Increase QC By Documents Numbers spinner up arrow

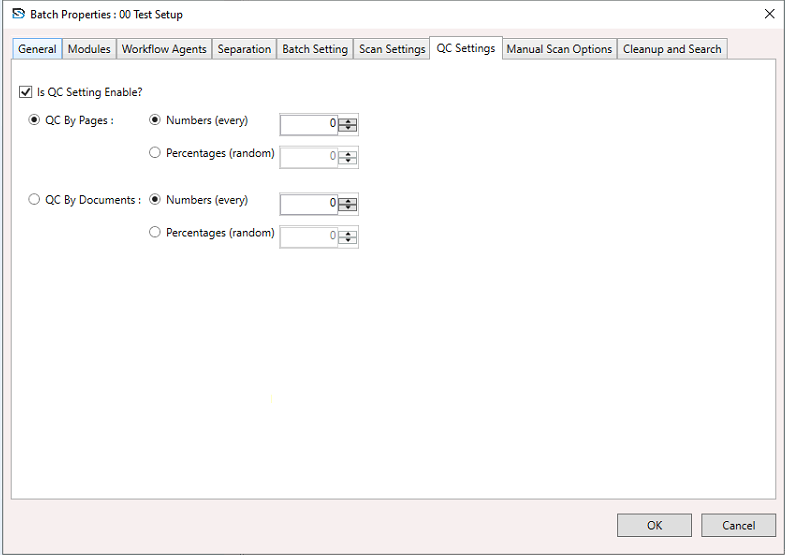(348, 201)
